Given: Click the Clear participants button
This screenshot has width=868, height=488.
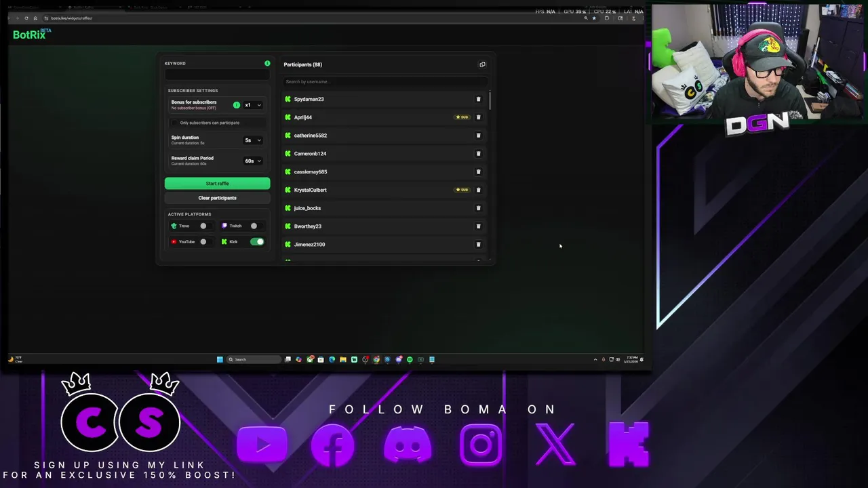Looking at the screenshot, I should tap(217, 198).
